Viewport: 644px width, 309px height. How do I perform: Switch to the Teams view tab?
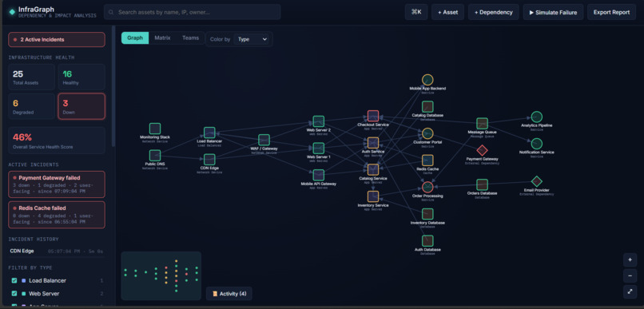click(x=191, y=38)
